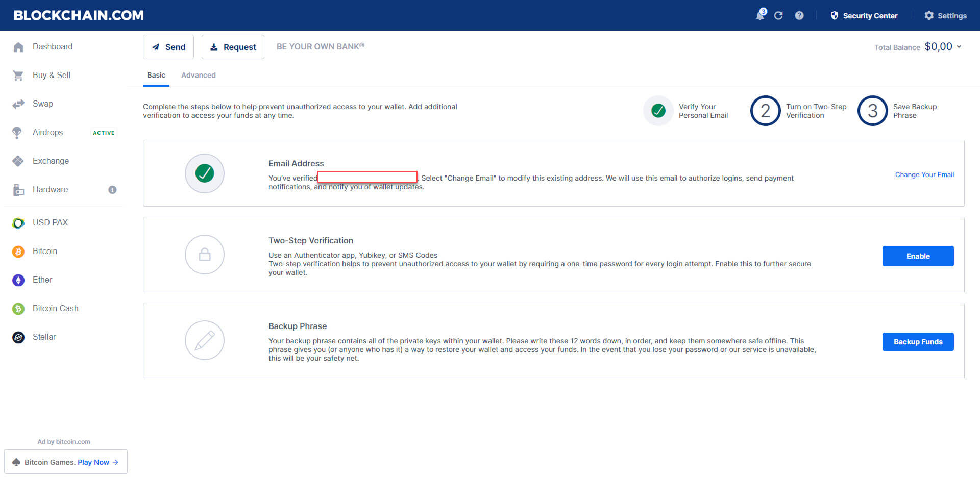The width and height of the screenshot is (980, 478).
Task: Click the Ether coin icon
Action: point(18,280)
